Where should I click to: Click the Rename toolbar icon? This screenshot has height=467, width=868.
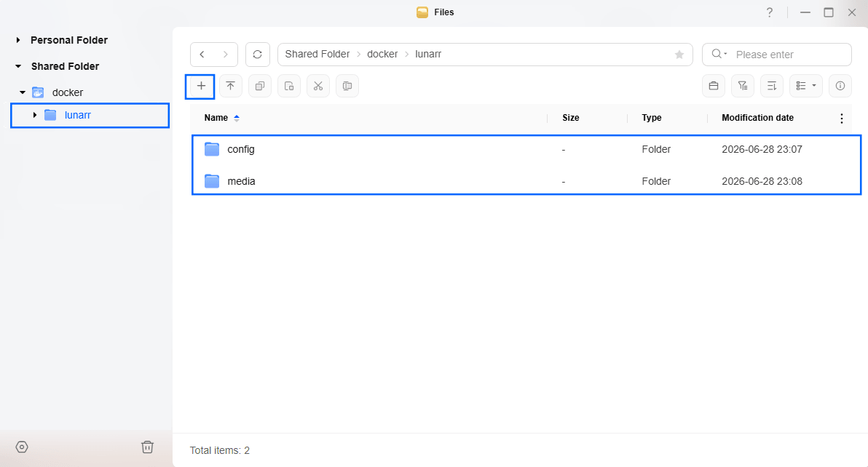pos(347,87)
